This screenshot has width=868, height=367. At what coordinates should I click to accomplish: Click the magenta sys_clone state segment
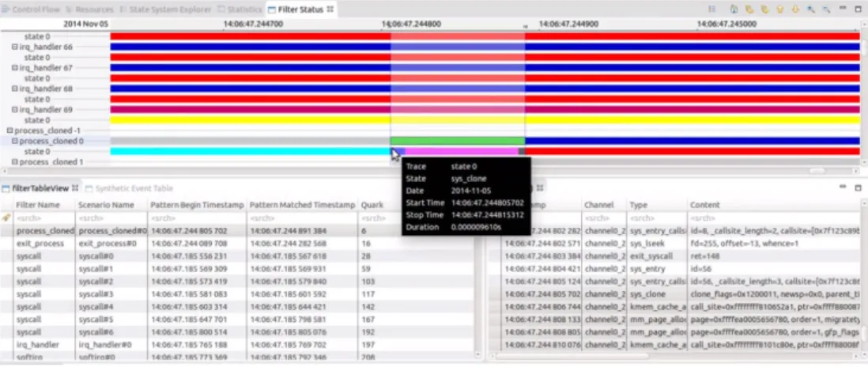tap(462, 151)
